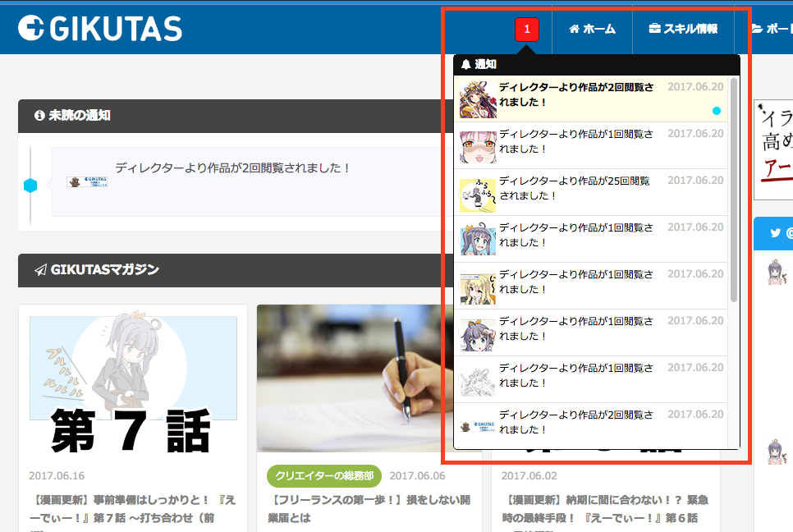The height and width of the screenshot is (532, 793).
Task: Open the 納期に間に合わない article title
Action: tap(605, 509)
